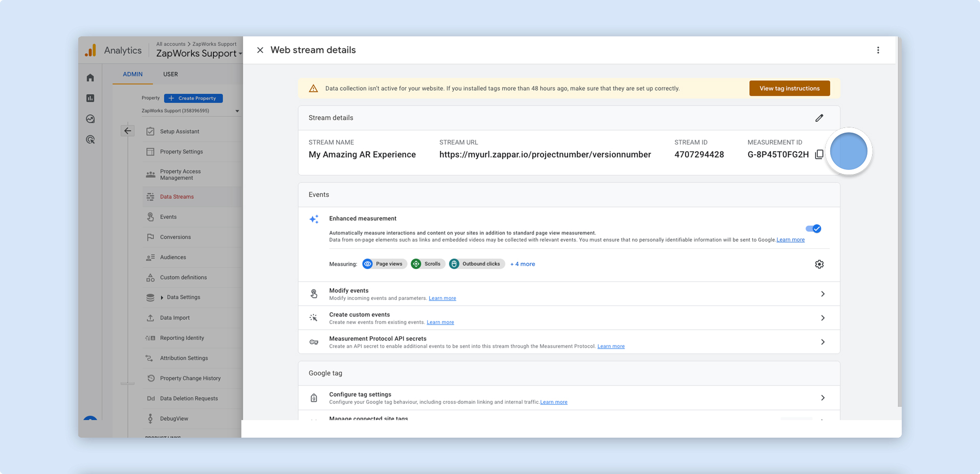Image resolution: width=980 pixels, height=474 pixels.
Task: Click Learn more under Configure tag settings
Action: [553, 402]
